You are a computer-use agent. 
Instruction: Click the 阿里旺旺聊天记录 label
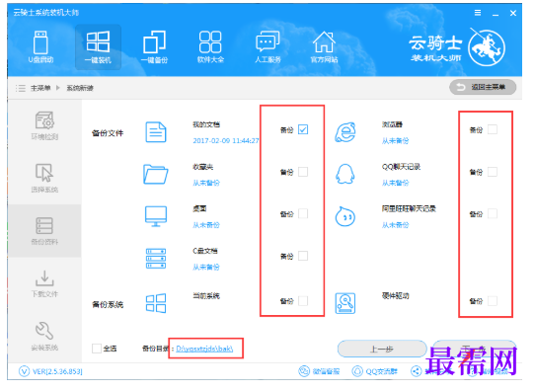tap(409, 208)
